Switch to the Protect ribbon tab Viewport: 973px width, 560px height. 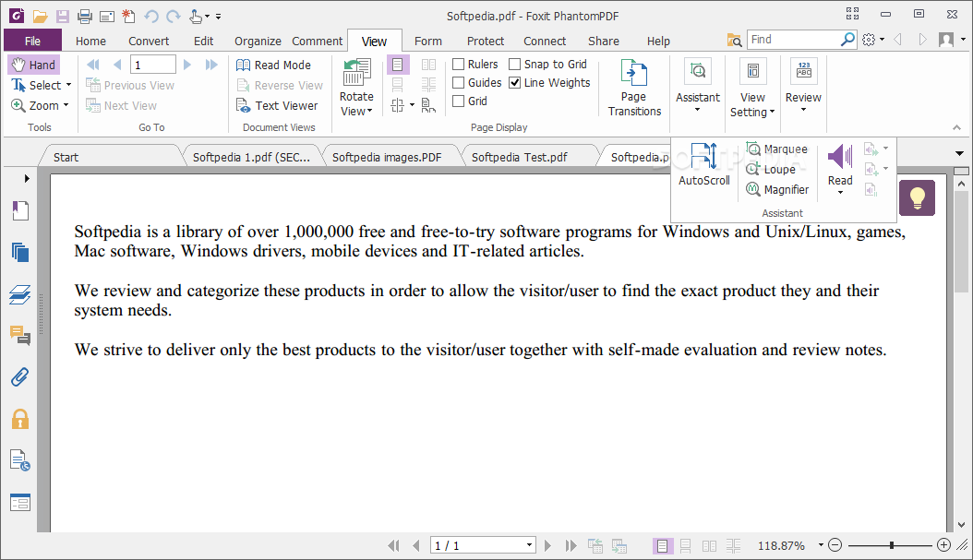(486, 41)
